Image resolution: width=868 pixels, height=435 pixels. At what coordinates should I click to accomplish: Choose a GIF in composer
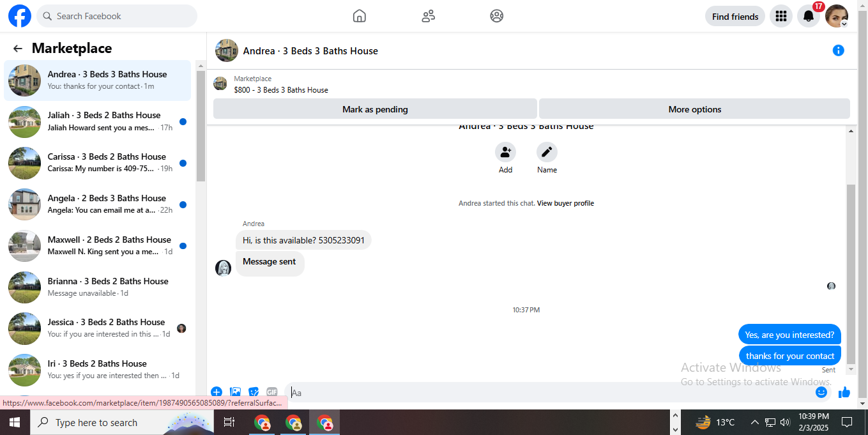coord(272,392)
